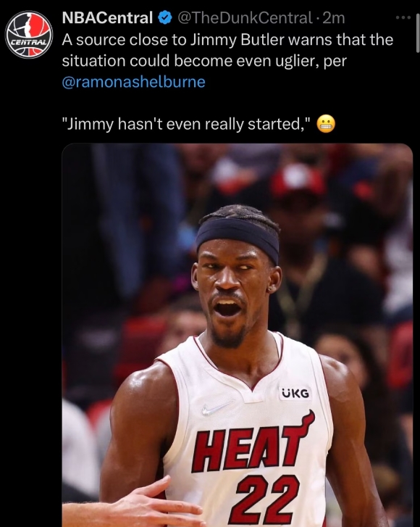Open the three-dot more options menu
420x527 pixels.
point(403,17)
